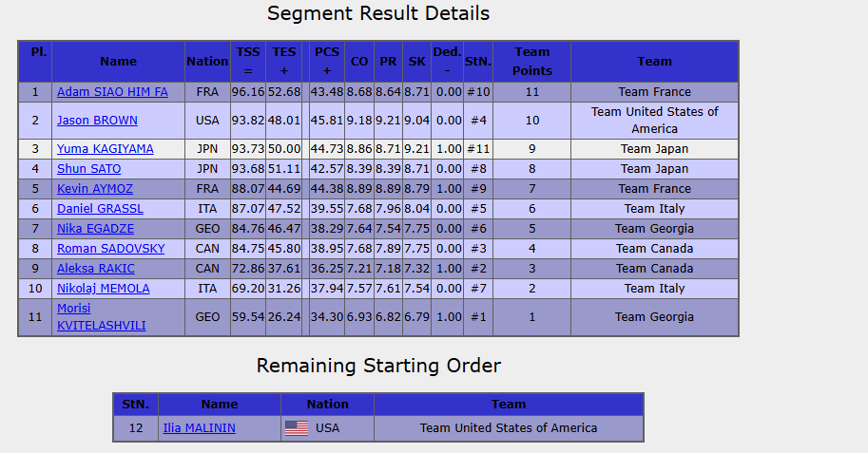
Task: Click Ilia MALININ's link in starting order
Action: [199, 428]
